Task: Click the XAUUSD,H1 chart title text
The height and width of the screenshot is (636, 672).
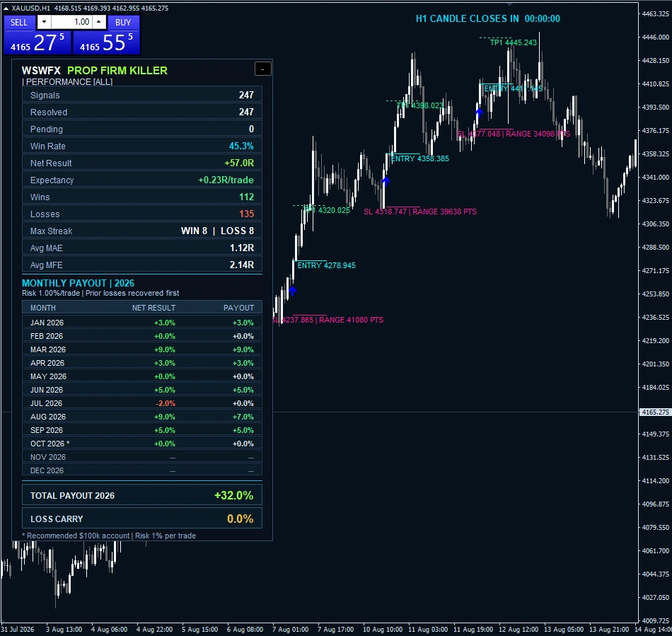Action: [x=31, y=8]
